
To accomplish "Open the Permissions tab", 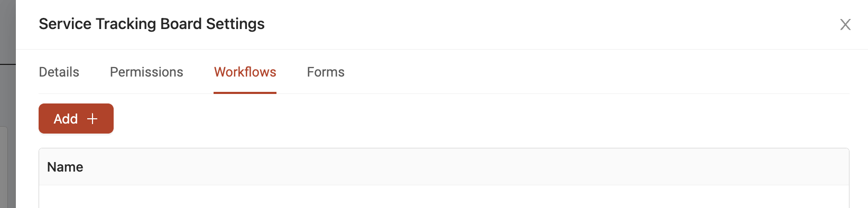I will [x=146, y=72].
